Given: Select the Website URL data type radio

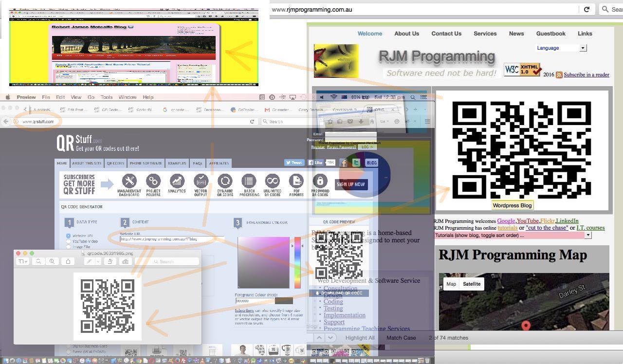Looking at the screenshot, I should click(x=68, y=236).
